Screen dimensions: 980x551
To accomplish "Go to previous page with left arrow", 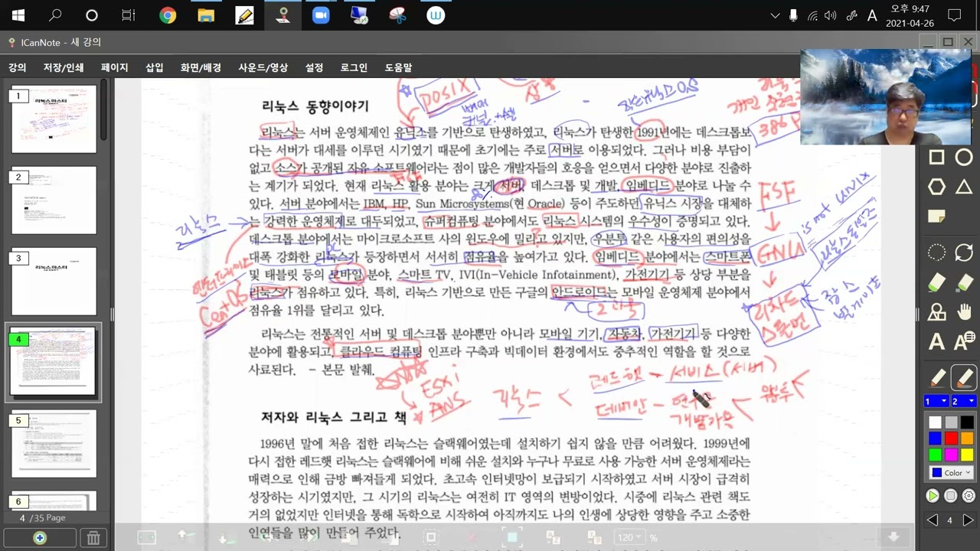I will click(x=933, y=520).
